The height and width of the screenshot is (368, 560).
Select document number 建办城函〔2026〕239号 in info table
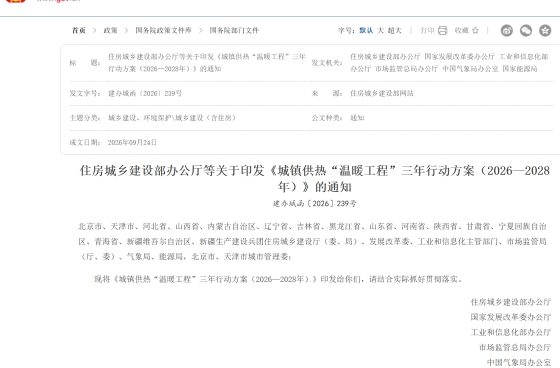145,93
